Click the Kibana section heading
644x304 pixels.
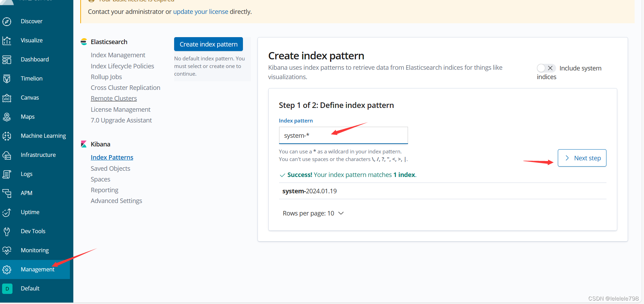pyautogui.click(x=100, y=144)
